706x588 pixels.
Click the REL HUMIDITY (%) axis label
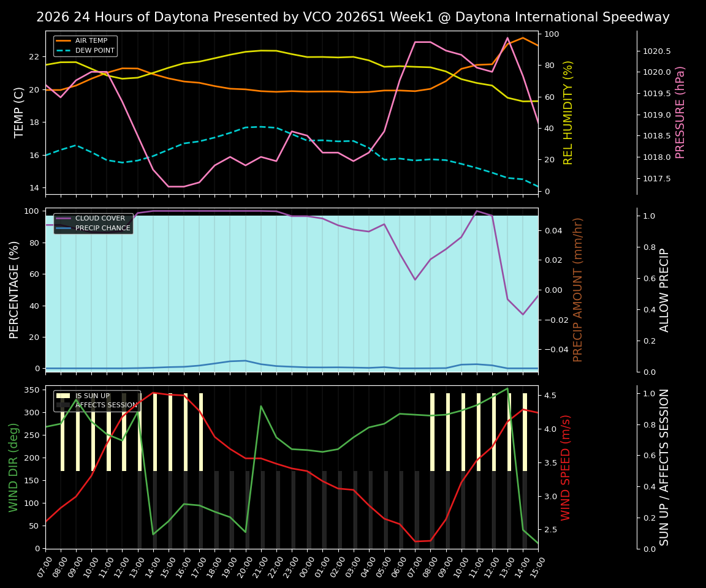(569, 113)
